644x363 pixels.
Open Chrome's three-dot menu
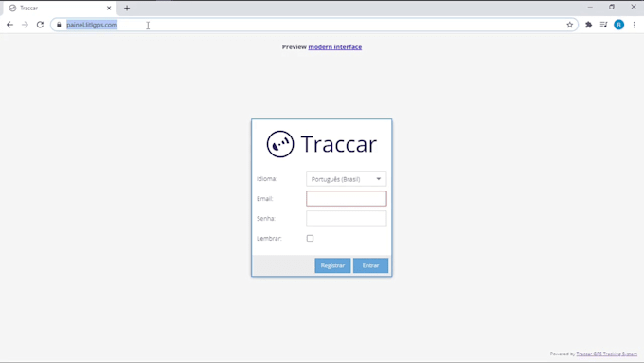635,25
